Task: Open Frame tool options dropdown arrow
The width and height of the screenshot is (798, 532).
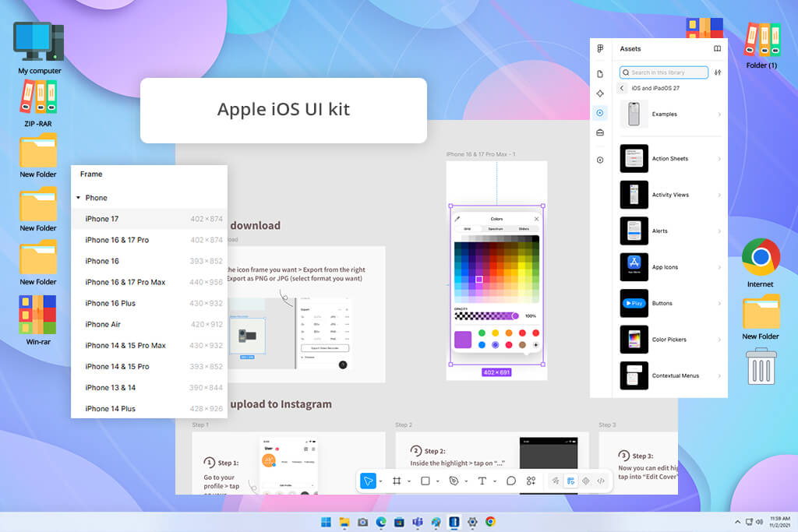Action: coord(409,481)
